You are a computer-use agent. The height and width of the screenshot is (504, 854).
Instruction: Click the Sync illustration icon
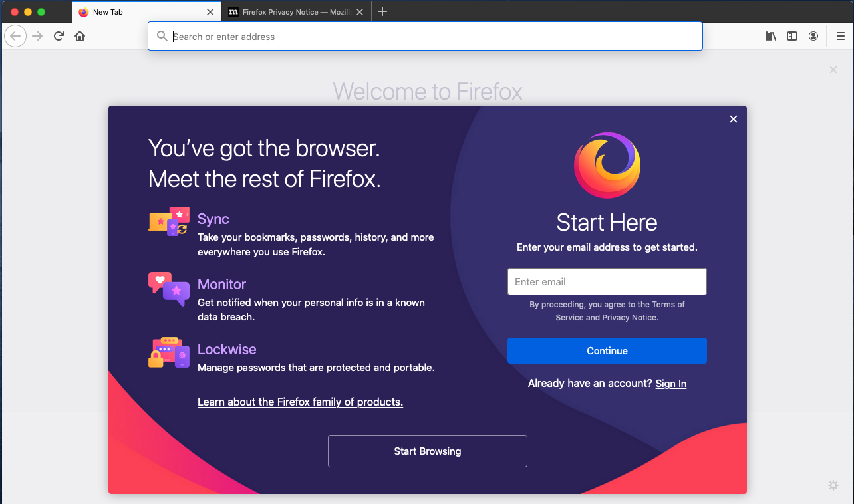tap(169, 221)
